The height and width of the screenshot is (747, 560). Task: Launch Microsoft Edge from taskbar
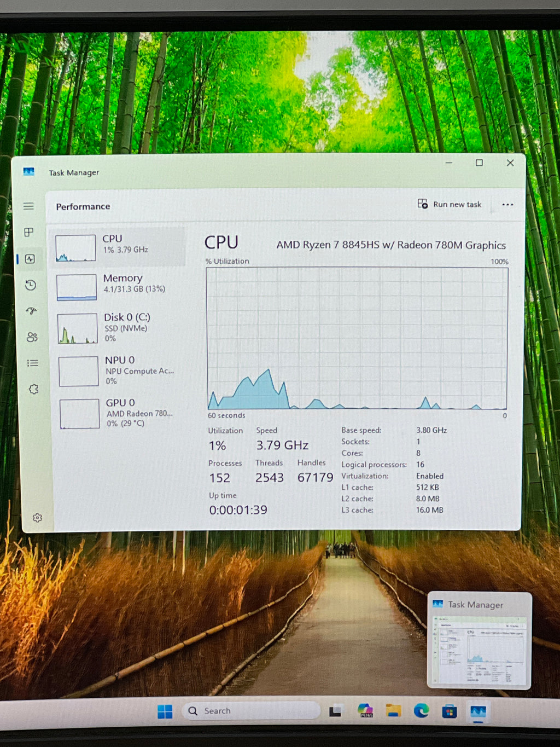pos(421,711)
